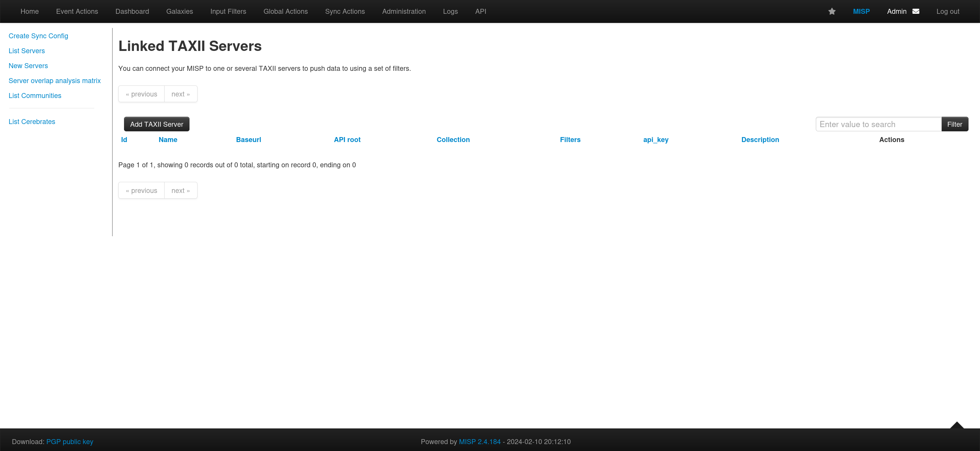Click the MISP link in navbar
The height and width of the screenshot is (451, 980).
[x=861, y=11]
